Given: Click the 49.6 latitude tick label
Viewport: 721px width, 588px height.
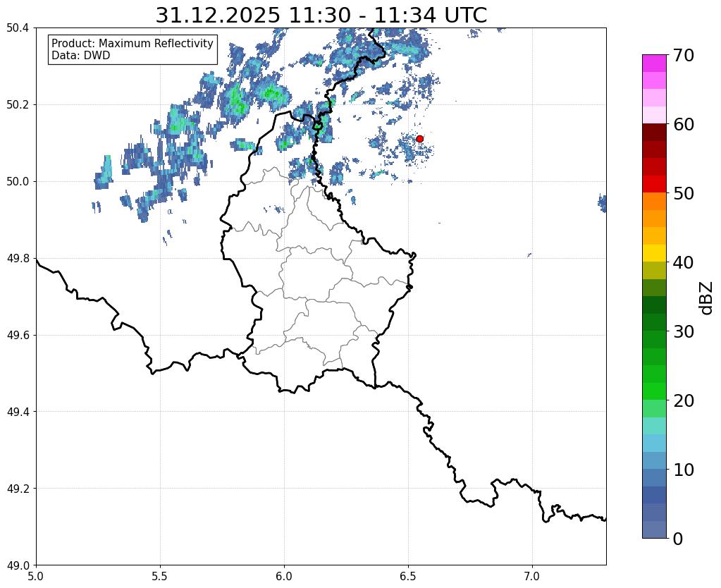Looking at the screenshot, I should click(x=18, y=336).
